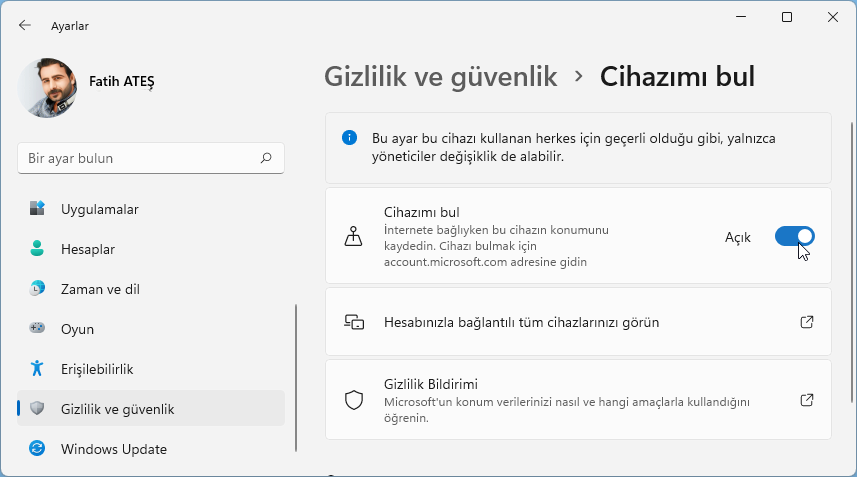
Task: Click the Oyun controller icon
Action: [x=37, y=329]
